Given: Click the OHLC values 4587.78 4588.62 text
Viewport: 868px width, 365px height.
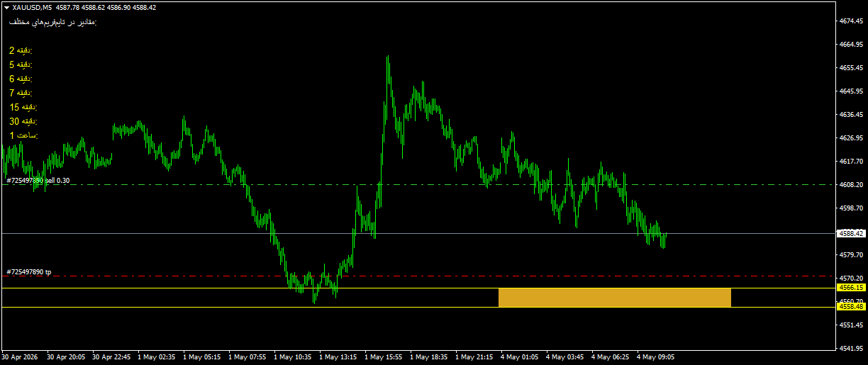Looking at the screenshot, I should (80, 7).
